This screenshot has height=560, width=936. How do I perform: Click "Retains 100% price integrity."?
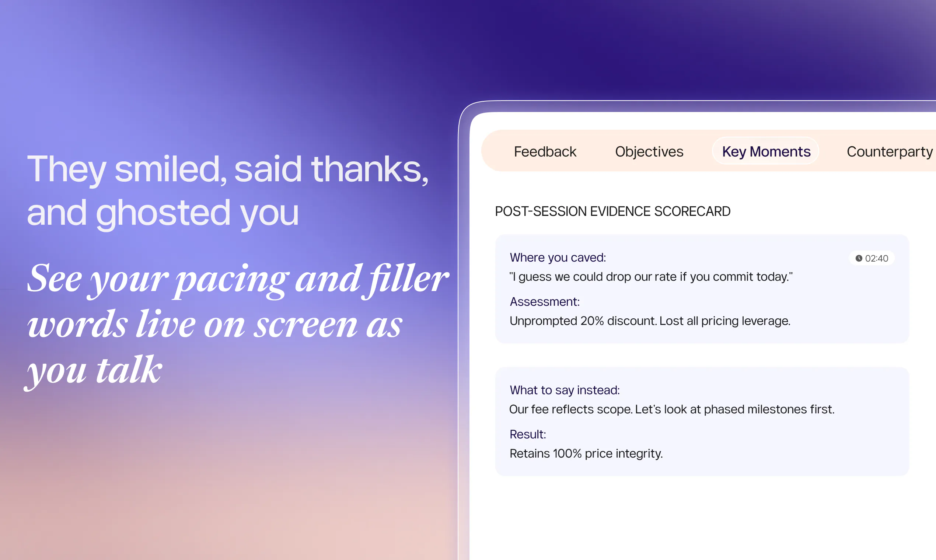click(x=586, y=453)
